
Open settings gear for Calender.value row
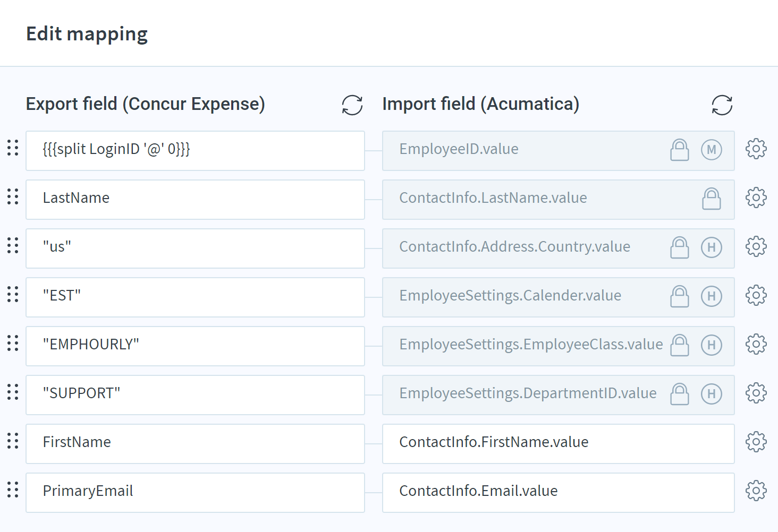pos(756,296)
